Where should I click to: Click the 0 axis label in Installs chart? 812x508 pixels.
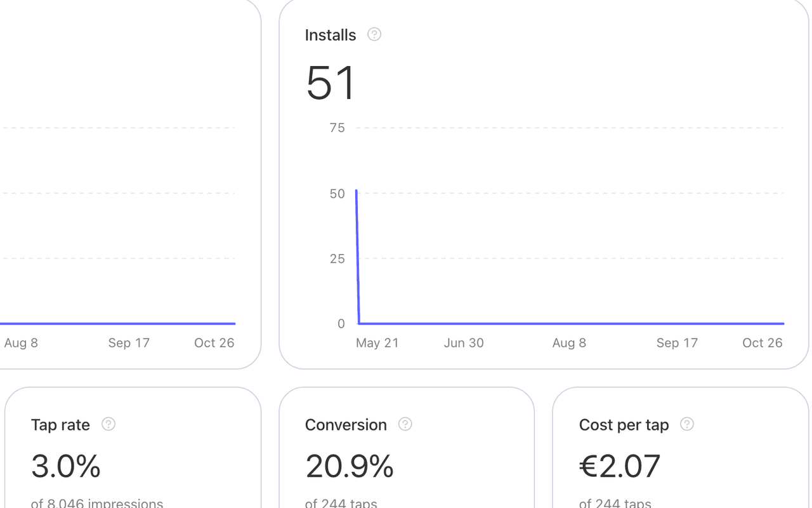point(341,324)
